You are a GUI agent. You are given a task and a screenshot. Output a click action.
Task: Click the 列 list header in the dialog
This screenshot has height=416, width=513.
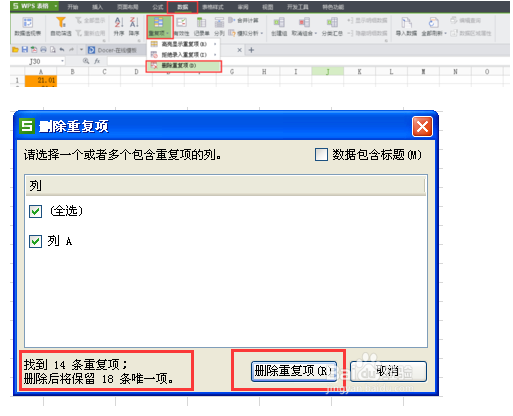click(x=225, y=185)
